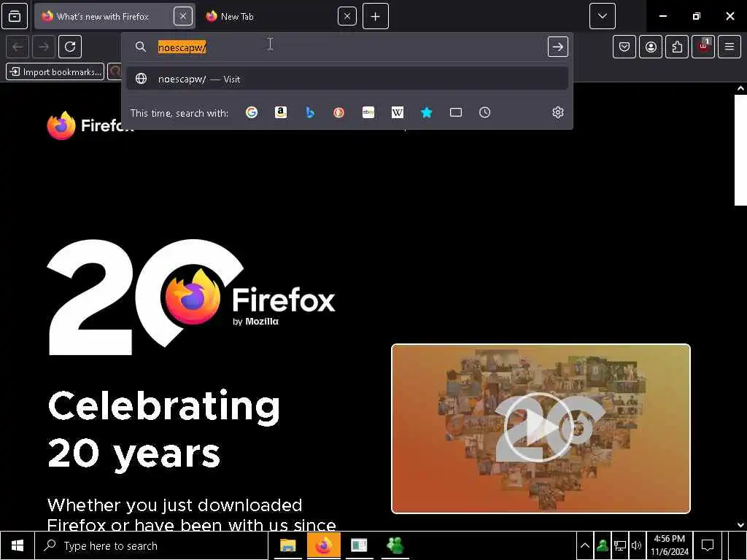
Task: Switch to the What's new with Firefox tab
Action: 115,16
